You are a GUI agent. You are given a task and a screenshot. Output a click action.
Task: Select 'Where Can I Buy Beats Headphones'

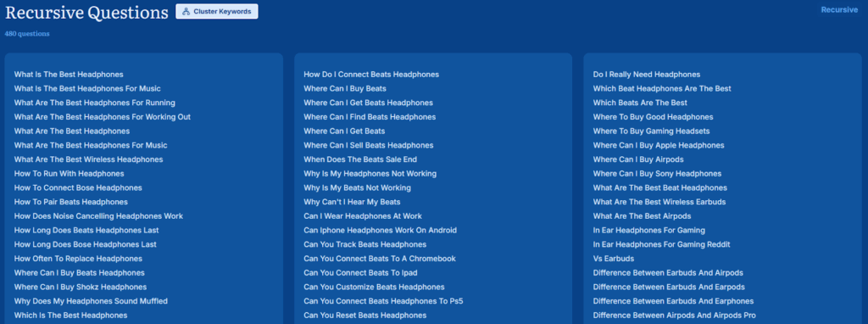pyautogui.click(x=79, y=273)
